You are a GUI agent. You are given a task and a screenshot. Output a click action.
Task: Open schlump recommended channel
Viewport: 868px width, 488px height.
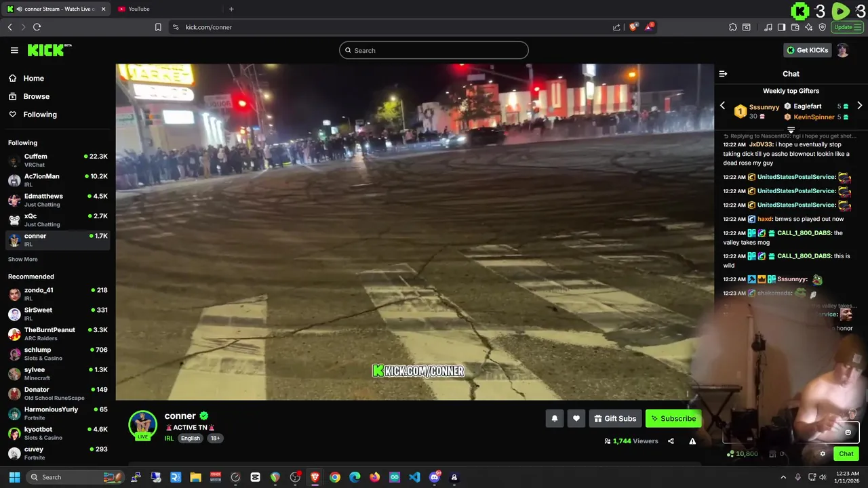[58, 353]
